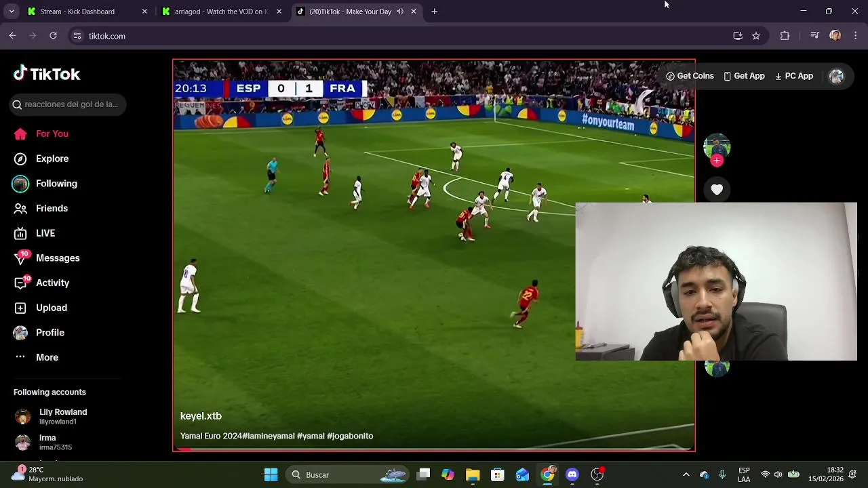Open the media controls button
868x488 pixels.
(815, 36)
